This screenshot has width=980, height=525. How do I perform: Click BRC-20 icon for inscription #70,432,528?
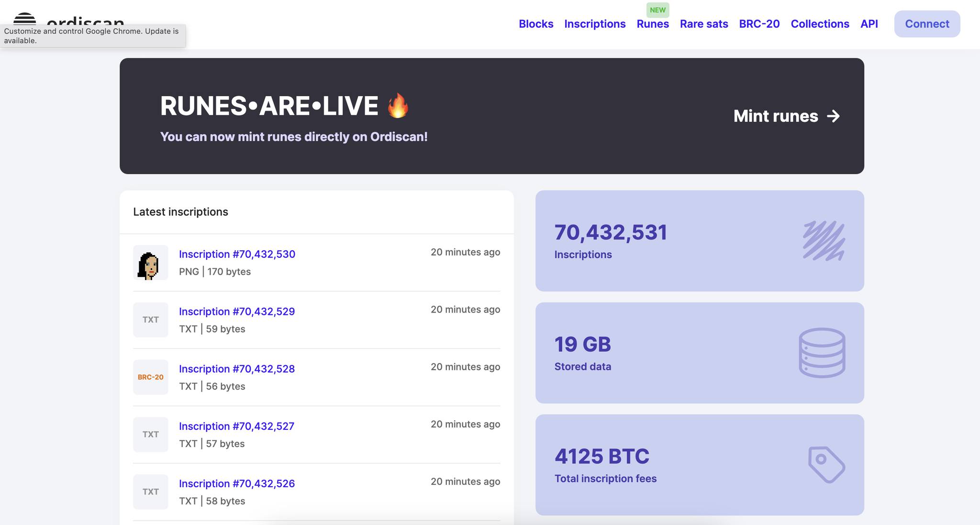(x=151, y=377)
